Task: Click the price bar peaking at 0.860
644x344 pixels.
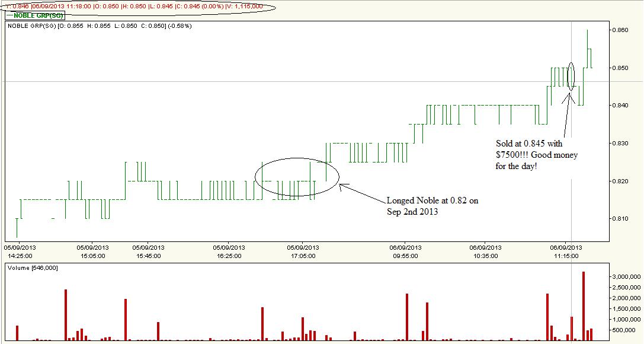Action: click(587, 49)
